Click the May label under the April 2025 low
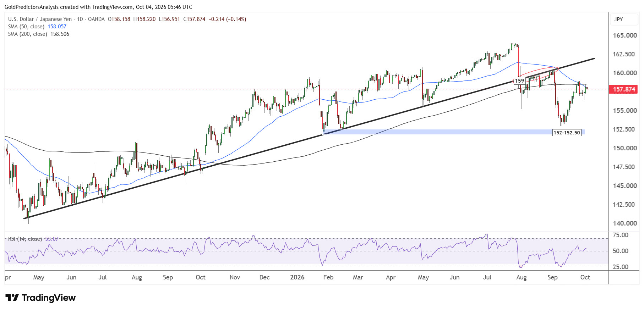 click(39, 277)
